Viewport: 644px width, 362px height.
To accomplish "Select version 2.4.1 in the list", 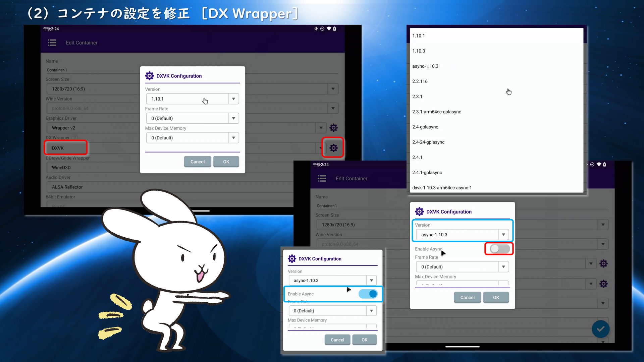I will click(x=496, y=157).
